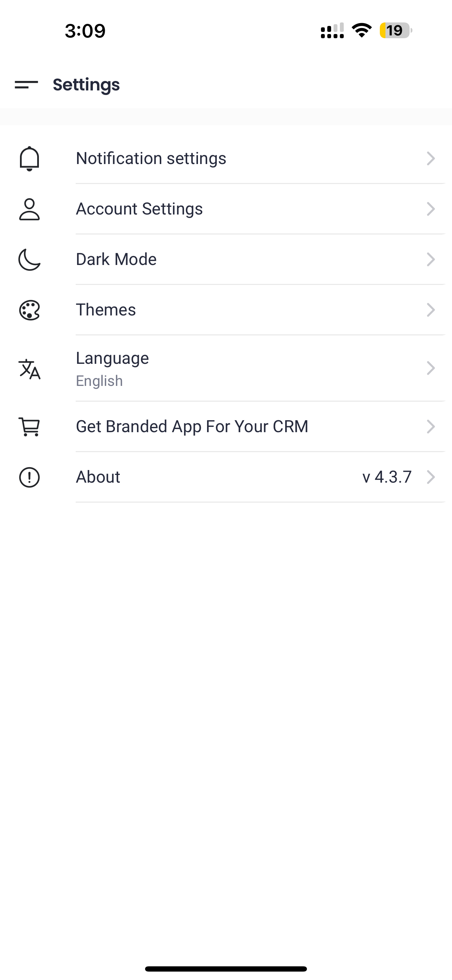The width and height of the screenshot is (452, 980).
Task: Expand Themes chevron arrow
Action: 430,310
